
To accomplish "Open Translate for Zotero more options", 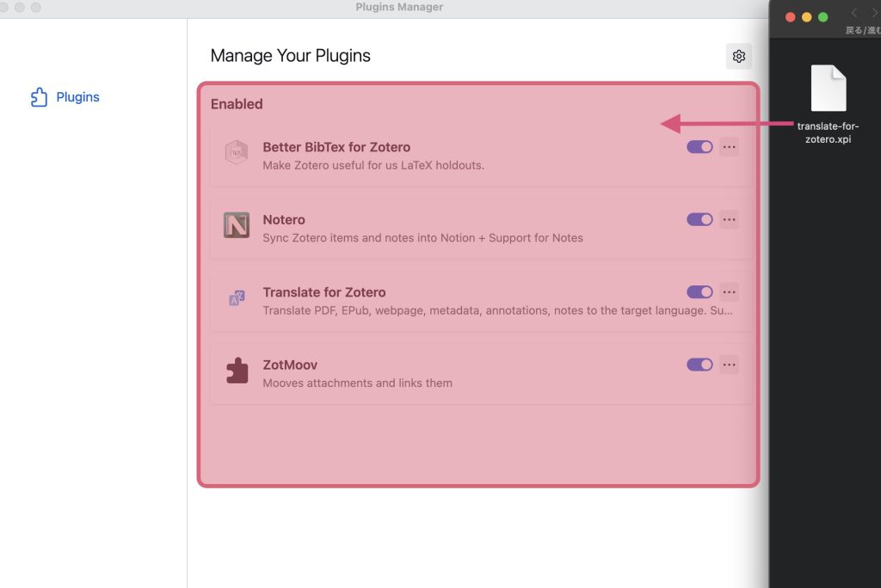I will click(730, 292).
